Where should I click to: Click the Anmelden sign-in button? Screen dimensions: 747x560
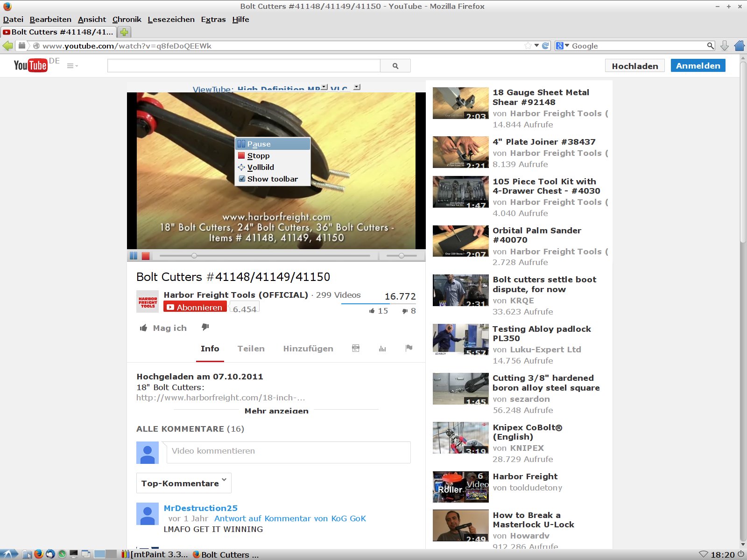pos(698,66)
